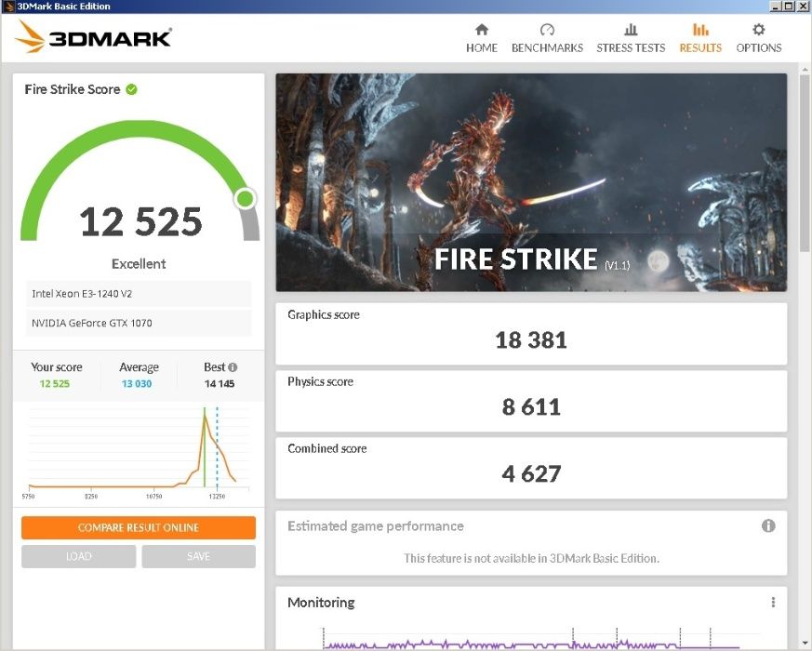Click Physics score value 8 611
Viewport: 812px width, 651px height.
[531, 407]
